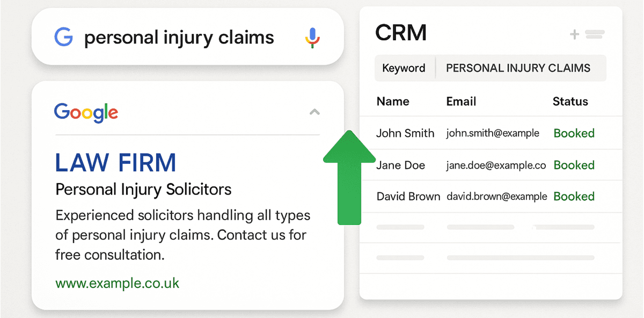Sort by the Email column header
Screen dimensions: 644x318
point(461,102)
